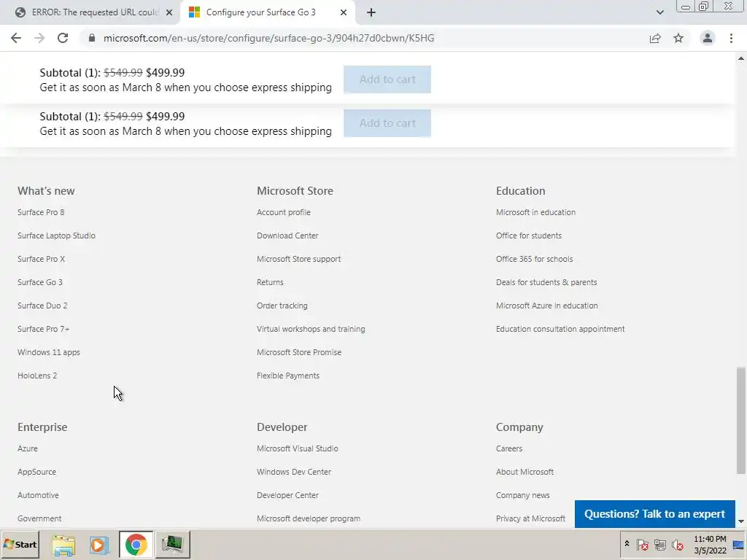The height and width of the screenshot is (560, 747).
Task: Open Microsoft developer program link
Action: (x=309, y=518)
